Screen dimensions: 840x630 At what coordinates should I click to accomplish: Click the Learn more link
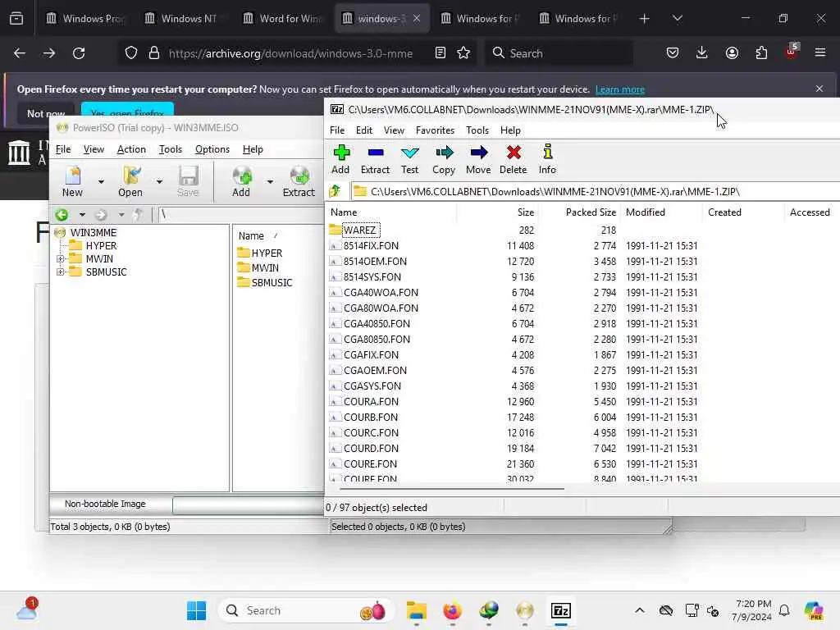click(620, 89)
